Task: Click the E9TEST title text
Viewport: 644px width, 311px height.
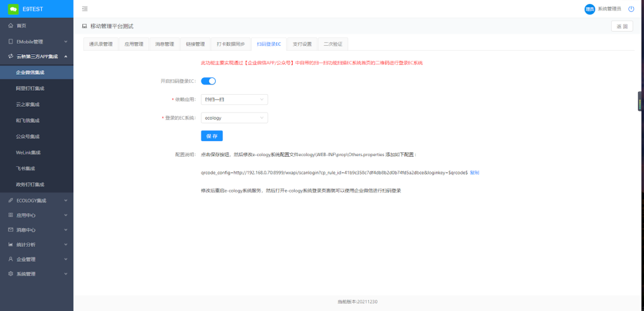Action: (x=32, y=9)
